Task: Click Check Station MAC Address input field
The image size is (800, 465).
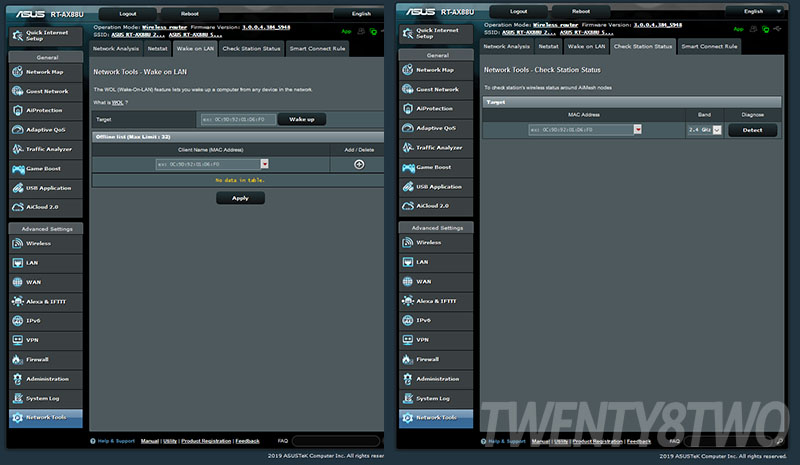Action: click(x=581, y=130)
